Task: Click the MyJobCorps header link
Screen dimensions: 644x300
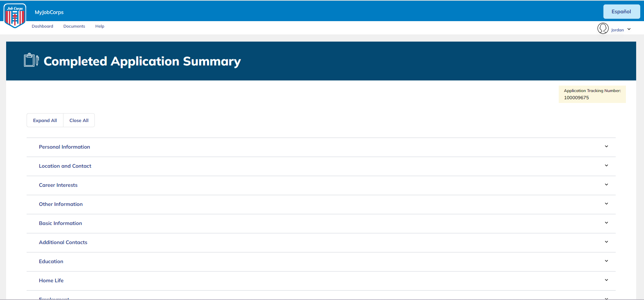Action: pos(49,12)
